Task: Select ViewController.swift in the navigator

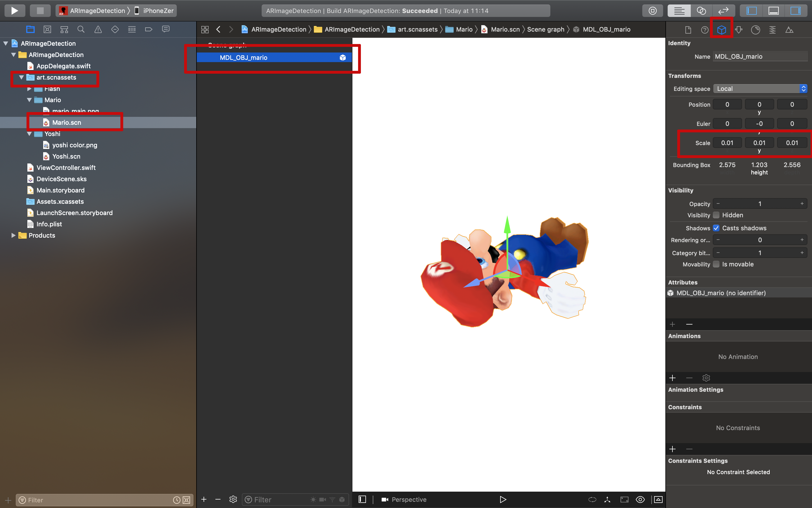Action: coord(66,168)
